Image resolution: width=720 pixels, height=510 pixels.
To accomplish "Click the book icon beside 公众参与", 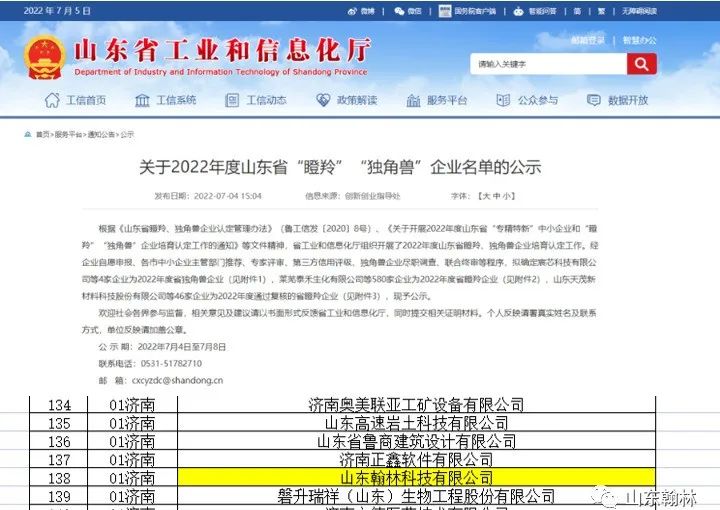I will (x=503, y=100).
